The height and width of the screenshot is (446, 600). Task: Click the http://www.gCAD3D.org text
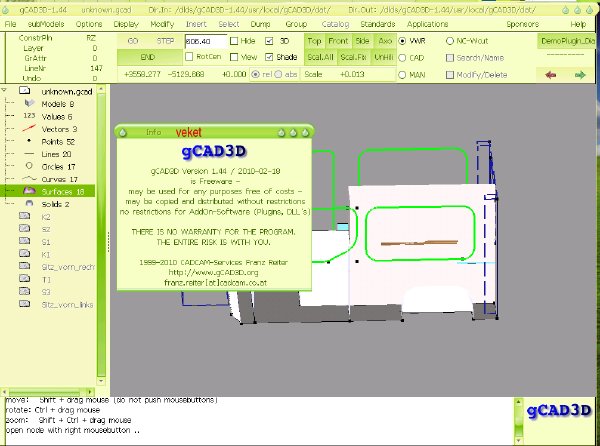point(213,272)
